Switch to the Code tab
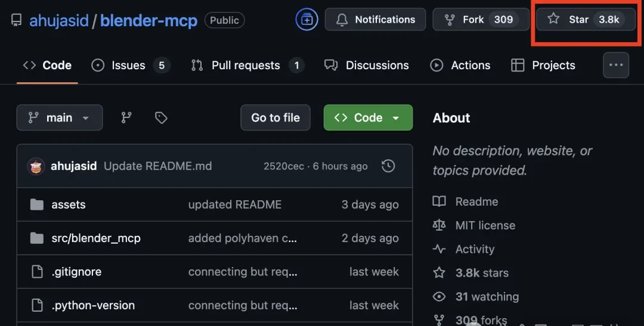 (x=47, y=66)
